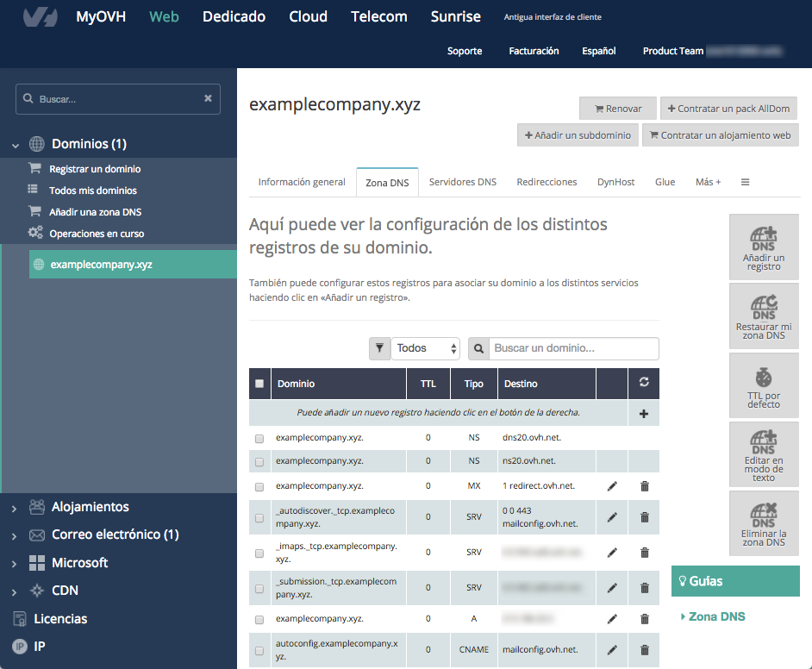Edit the MX redirect.ovh.net record
Screen dimensions: 812x669
pyautogui.click(x=612, y=485)
